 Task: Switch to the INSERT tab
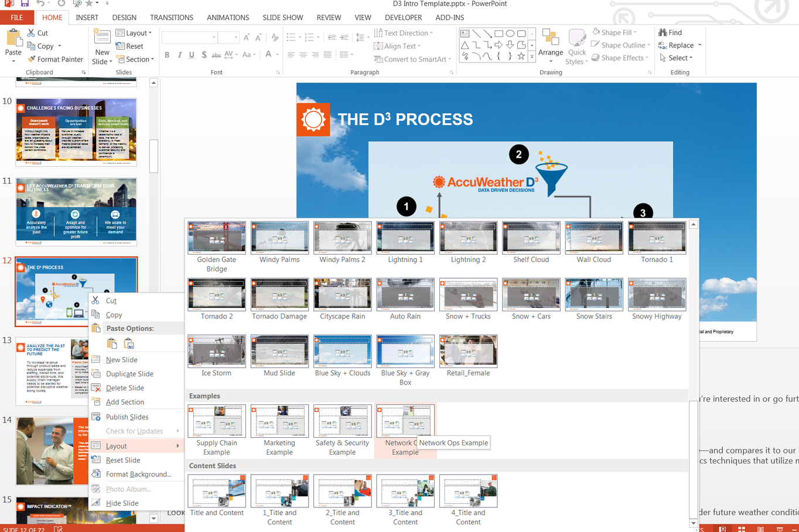tap(87, 18)
